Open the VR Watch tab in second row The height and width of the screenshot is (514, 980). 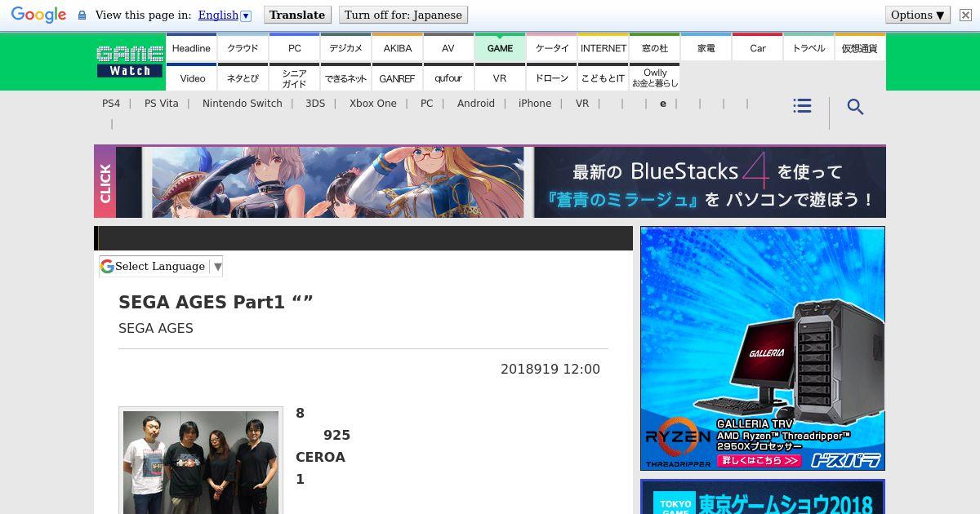point(500,78)
